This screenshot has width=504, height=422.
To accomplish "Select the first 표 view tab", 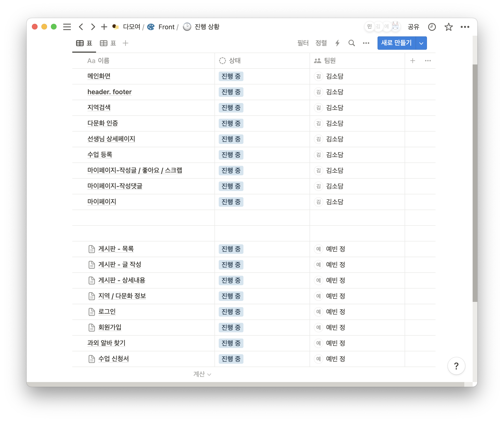I will (84, 43).
